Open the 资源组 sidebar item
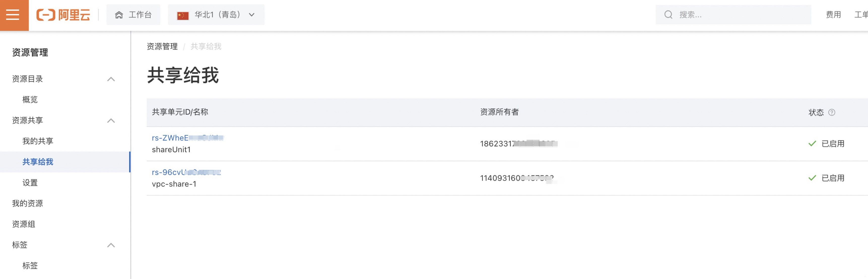 tap(24, 224)
